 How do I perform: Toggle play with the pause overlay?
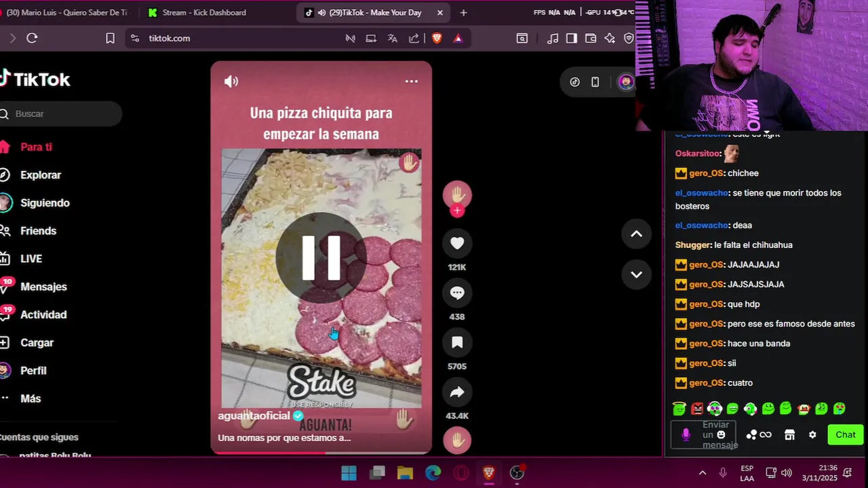[321, 258]
